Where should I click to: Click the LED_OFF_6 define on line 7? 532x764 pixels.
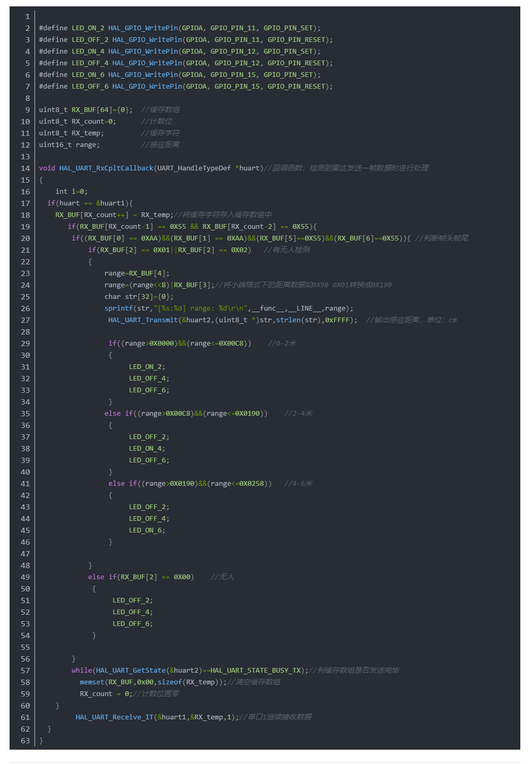(x=90, y=87)
